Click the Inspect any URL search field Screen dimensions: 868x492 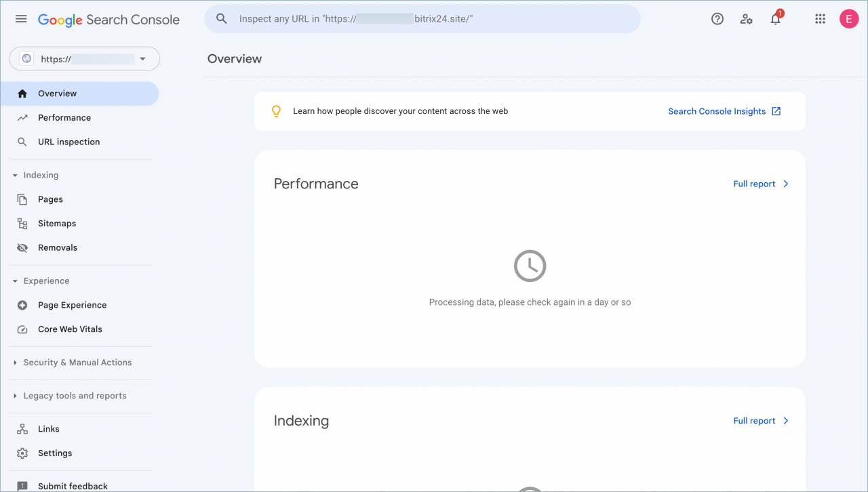coord(422,19)
